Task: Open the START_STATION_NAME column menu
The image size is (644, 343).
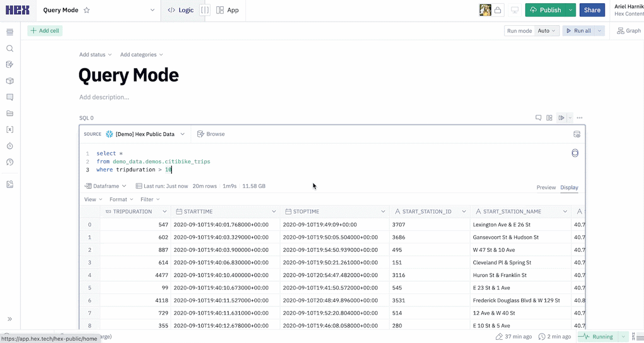Action: coord(565,212)
